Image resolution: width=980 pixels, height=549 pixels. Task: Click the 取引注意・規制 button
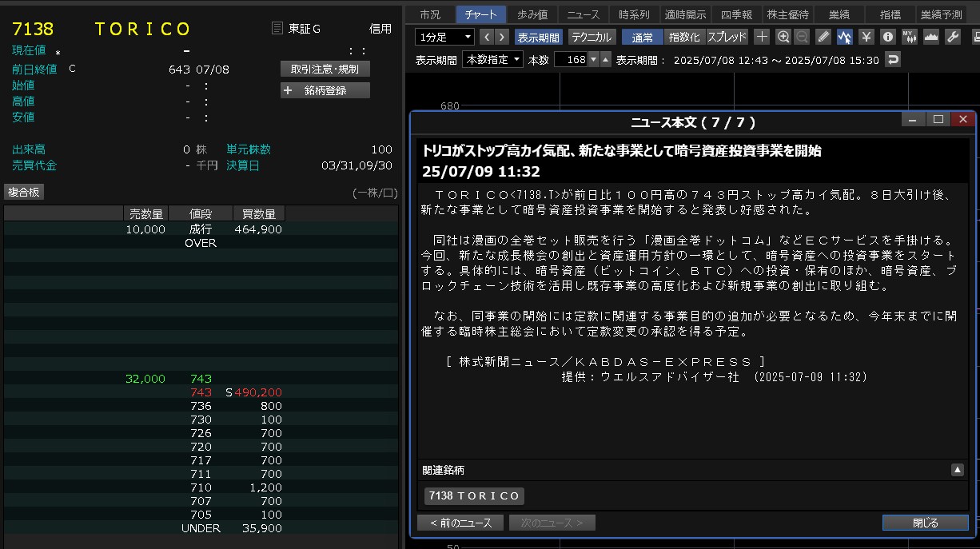pos(325,70)
